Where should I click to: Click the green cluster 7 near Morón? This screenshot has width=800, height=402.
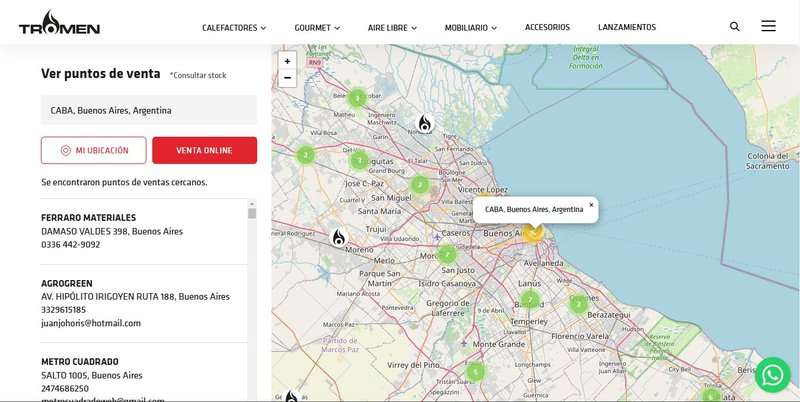click(x=447, y=254)
